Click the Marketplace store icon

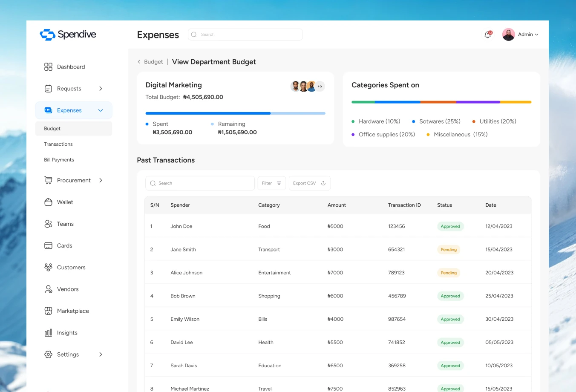48,311
